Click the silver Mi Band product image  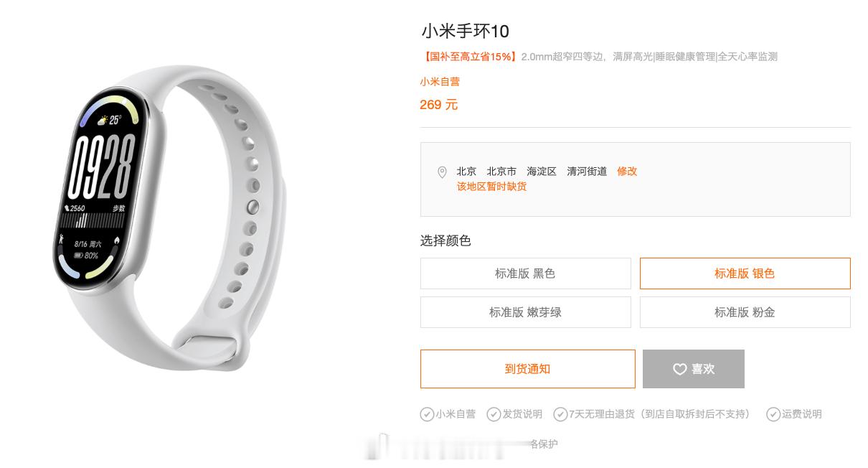169,219
